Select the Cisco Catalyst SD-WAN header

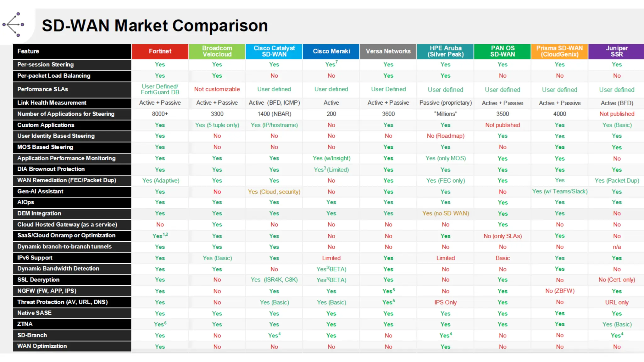(x=274, y=51)
